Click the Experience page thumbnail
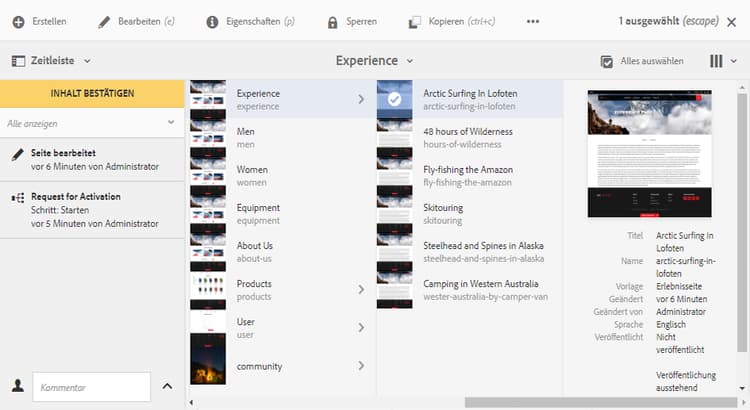Screen dimensions: 750x410 tap(208, 99)
